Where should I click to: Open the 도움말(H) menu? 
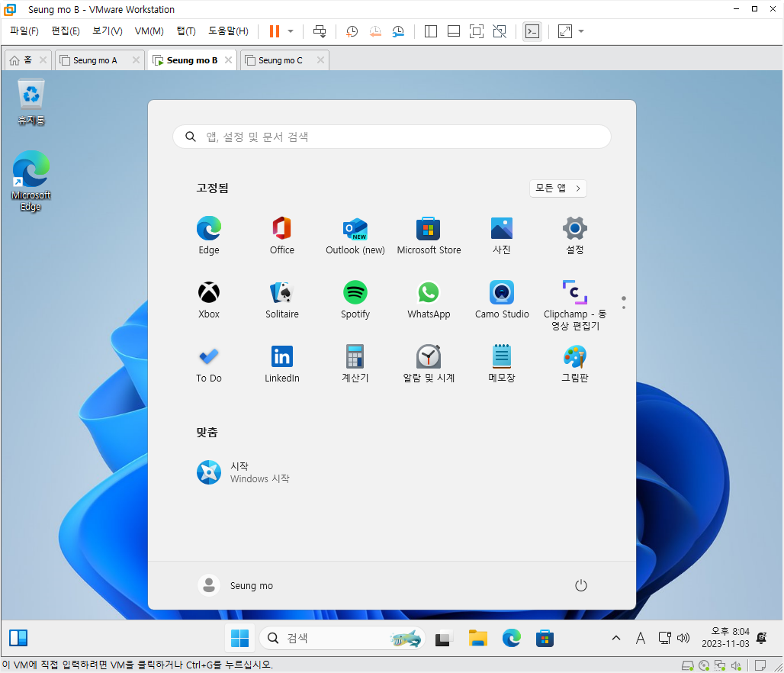pyautogui.click(x=228, y=31)
